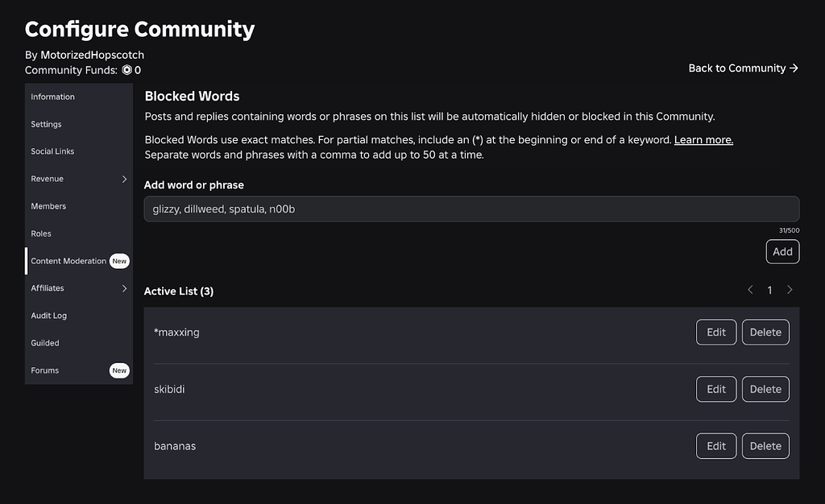The image size is (825, 504).
Task: Click the New badge next to Forums
Action: click(119, 370)
